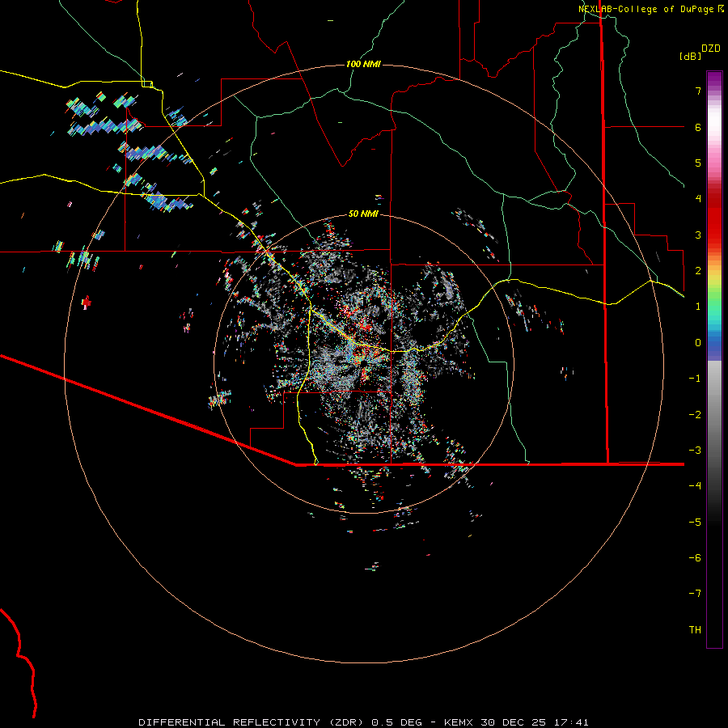Click the -7 value on color scale
Image resolution: width=728 pixels, height=728 pixels.
point(695,594)
